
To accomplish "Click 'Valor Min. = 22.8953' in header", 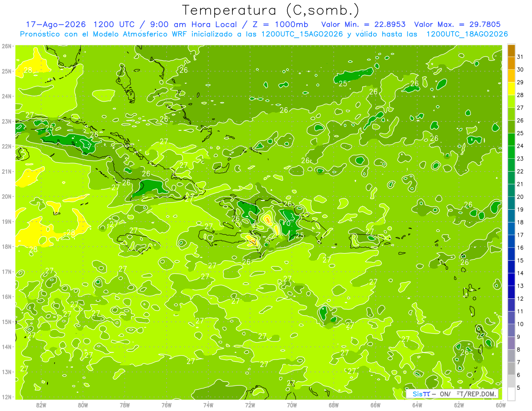I will 364,25.
